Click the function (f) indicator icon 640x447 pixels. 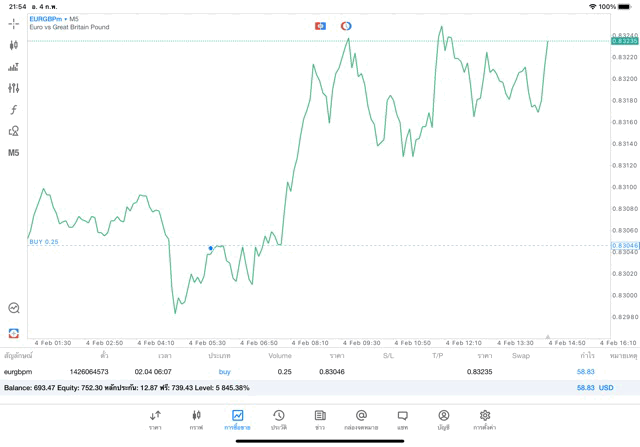[x=13, y=110]
